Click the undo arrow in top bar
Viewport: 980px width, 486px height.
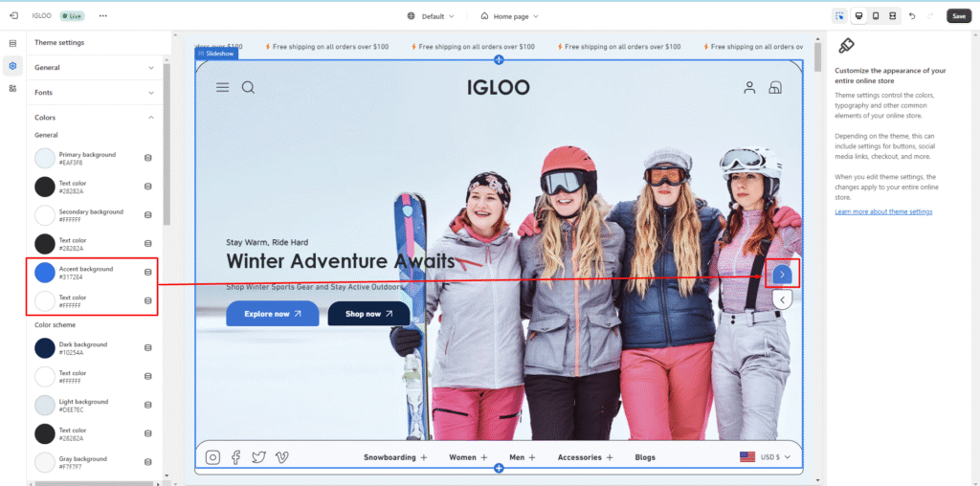[912, 16]
